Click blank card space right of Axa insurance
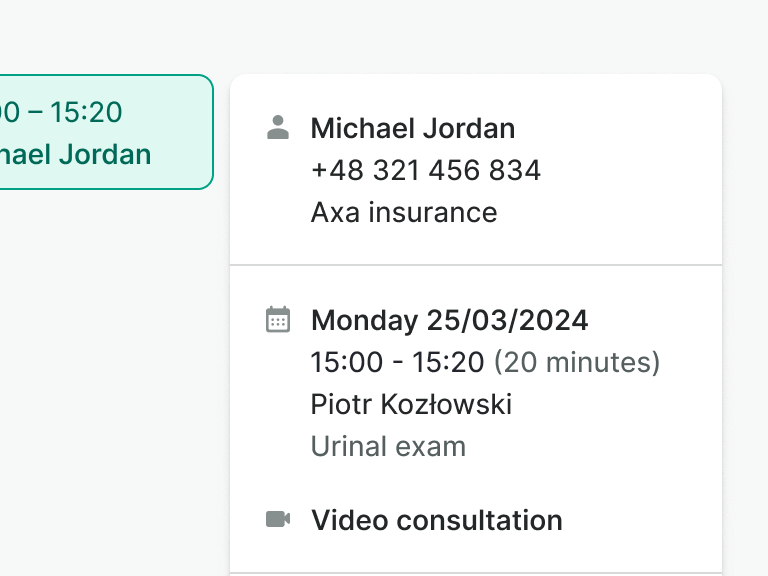The width and height of the screenshot is (768, 576). click(x=610, y=212)
